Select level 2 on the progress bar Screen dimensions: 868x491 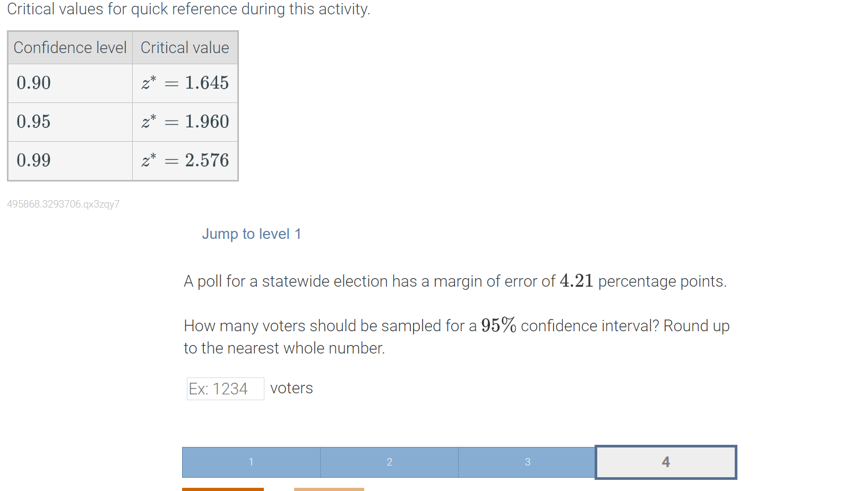pyautogui.click(x=389, y=462)
